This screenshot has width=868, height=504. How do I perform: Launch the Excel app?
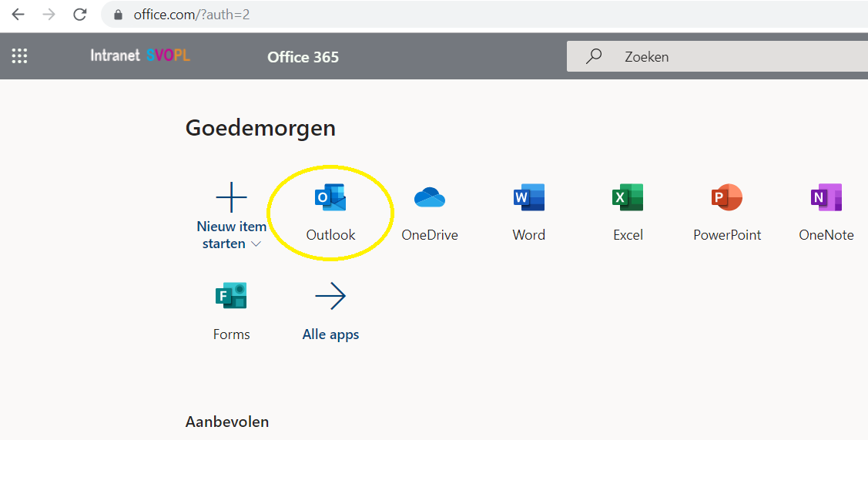[x=628, y=213]
